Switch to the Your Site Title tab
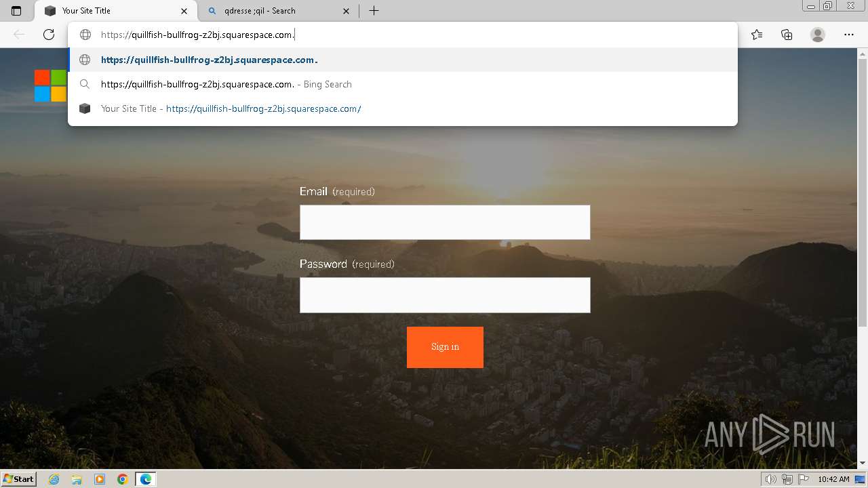868x488 pixels. 117,11
